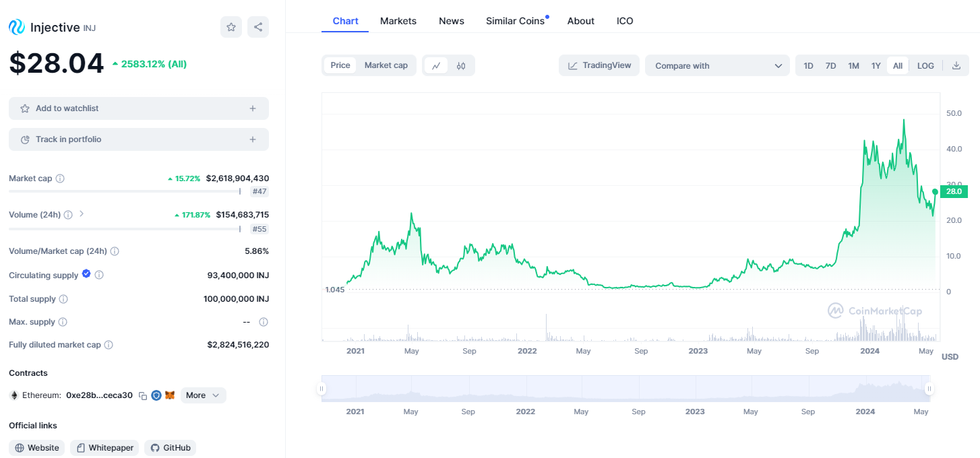Enable LOG scale on chart

(x=925, y=65)
